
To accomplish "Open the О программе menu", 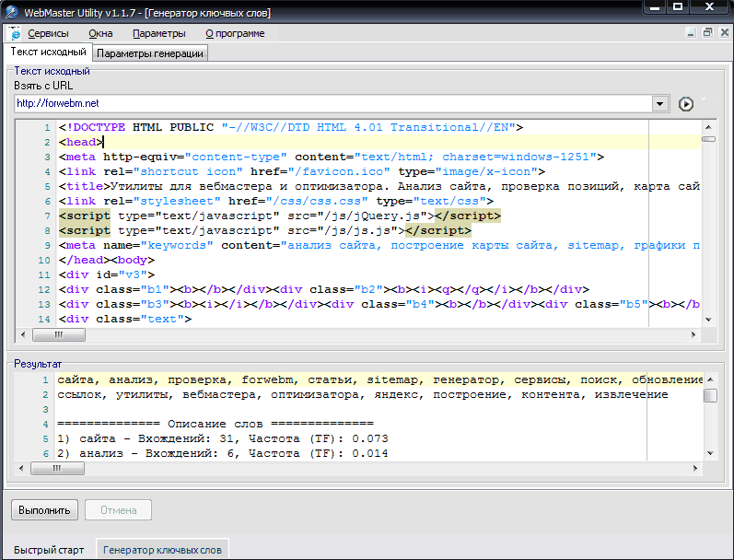I will pos(235,33).
